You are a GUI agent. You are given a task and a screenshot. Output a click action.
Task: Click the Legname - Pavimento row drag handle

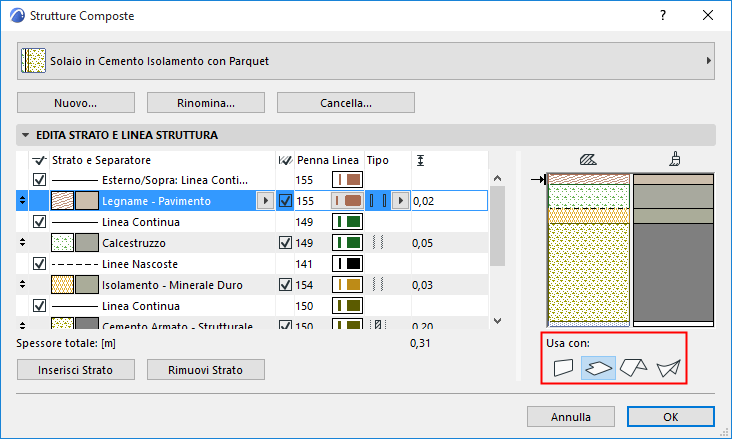coord(22,201)
